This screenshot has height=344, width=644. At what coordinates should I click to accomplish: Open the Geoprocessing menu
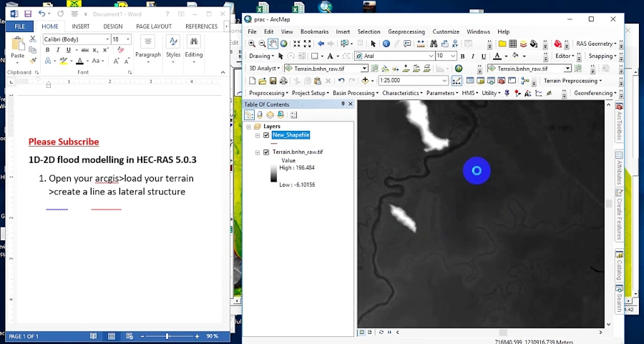407,31
